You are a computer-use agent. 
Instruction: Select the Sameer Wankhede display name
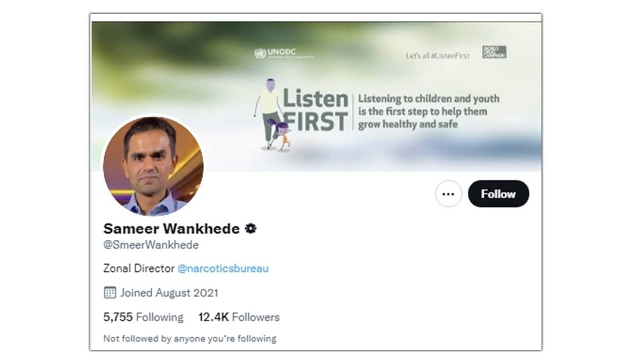[x=171, y=229]
